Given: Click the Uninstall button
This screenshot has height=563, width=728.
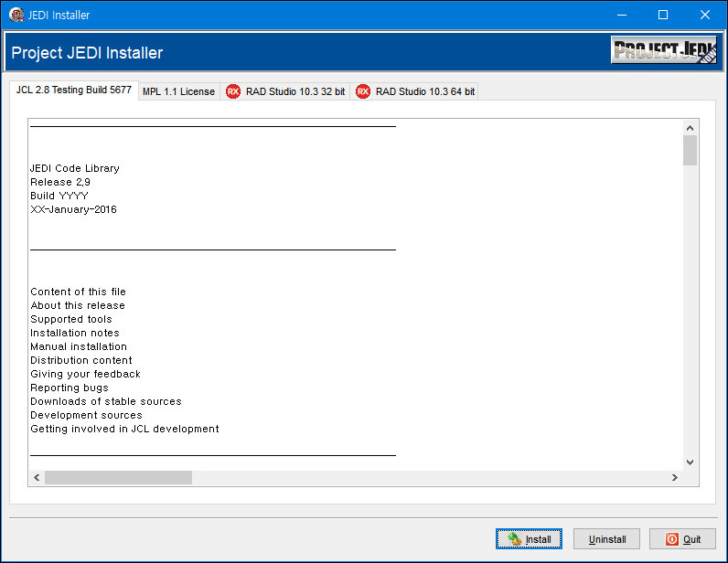Looking at the screenshot, I should point(607,539).
